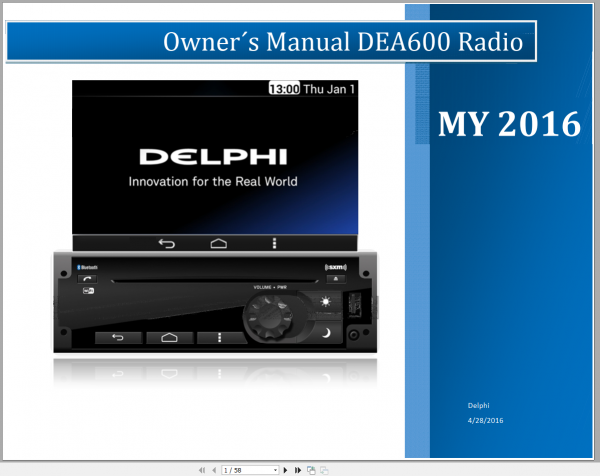
Task: Click the 'Innovation for the Real World' tagline
Action: [213, 181]
